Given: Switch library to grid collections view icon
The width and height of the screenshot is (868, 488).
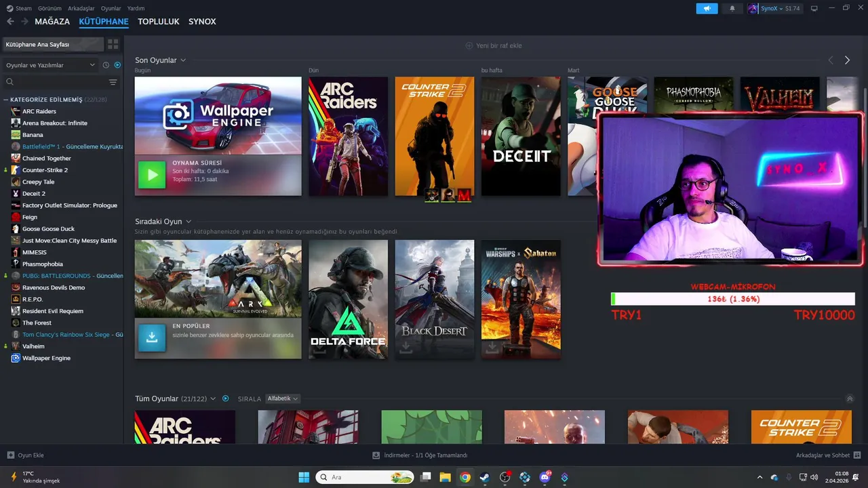Looking at the screenshot, I should point(113,44).
